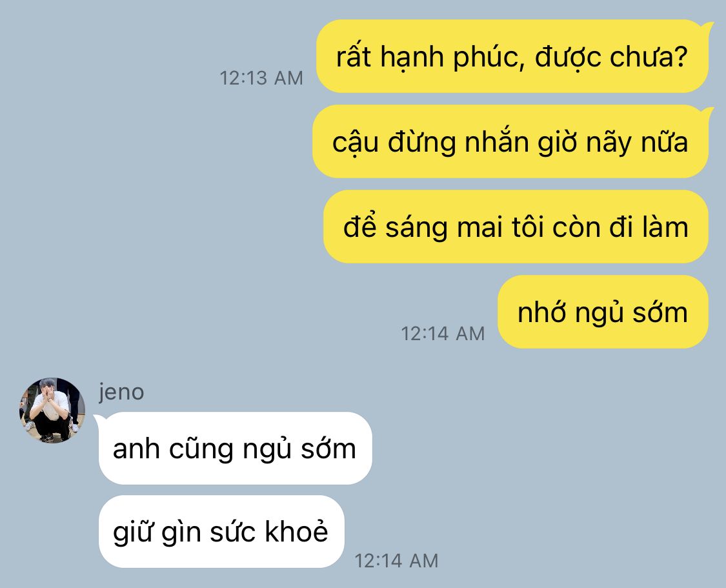Click the word 'khoẻ' in jeno's last message

(x=296, y=531)
